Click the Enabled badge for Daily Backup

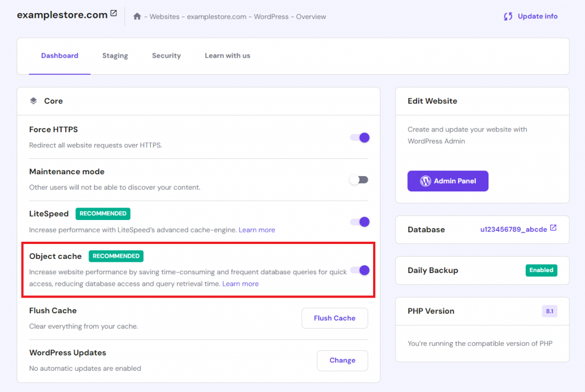(x=541, y=270)
